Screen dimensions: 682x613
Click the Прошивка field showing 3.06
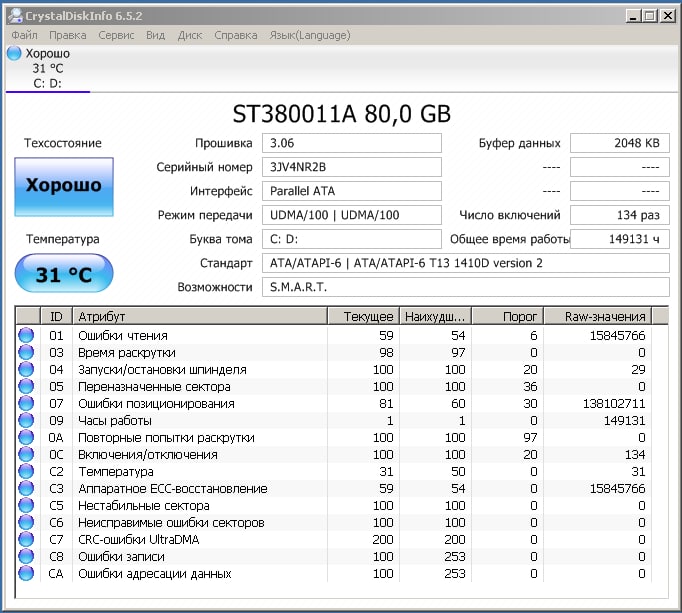coord(351,143)
